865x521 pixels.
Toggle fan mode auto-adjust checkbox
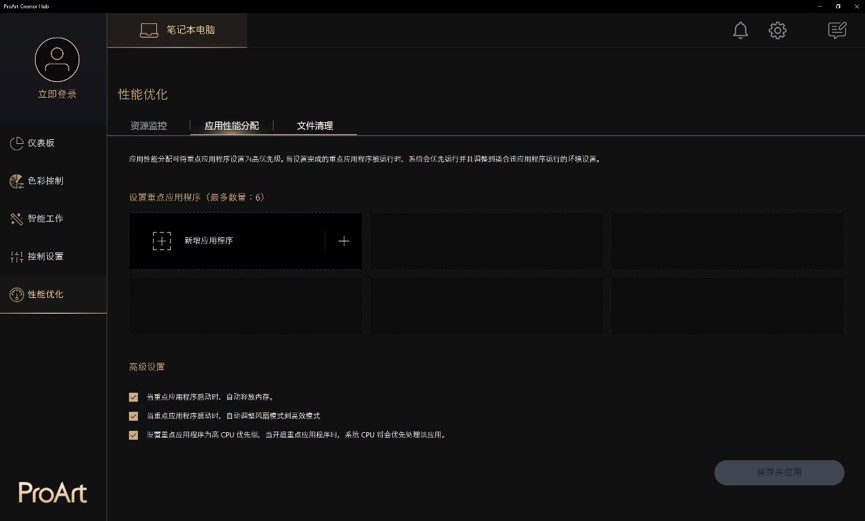tap(134, 416)
